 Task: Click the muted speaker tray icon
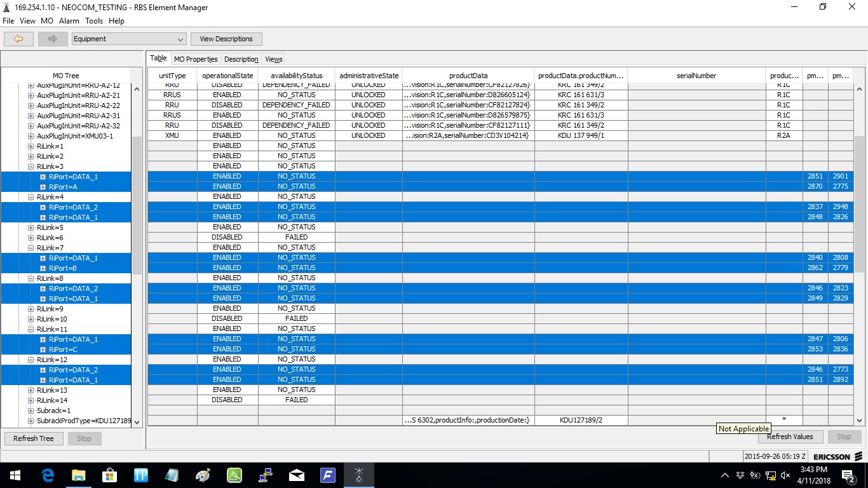pyautogui.click(x=786, y=475)
